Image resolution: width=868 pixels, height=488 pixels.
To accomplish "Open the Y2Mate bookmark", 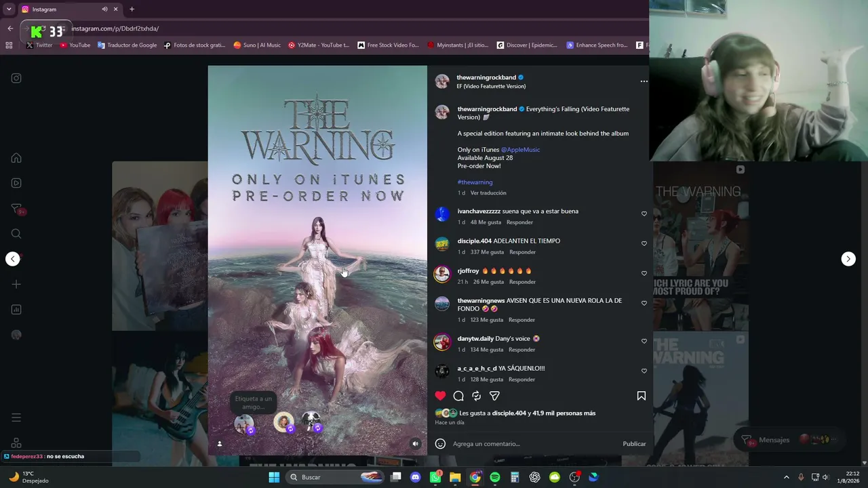I will [318, 45].
